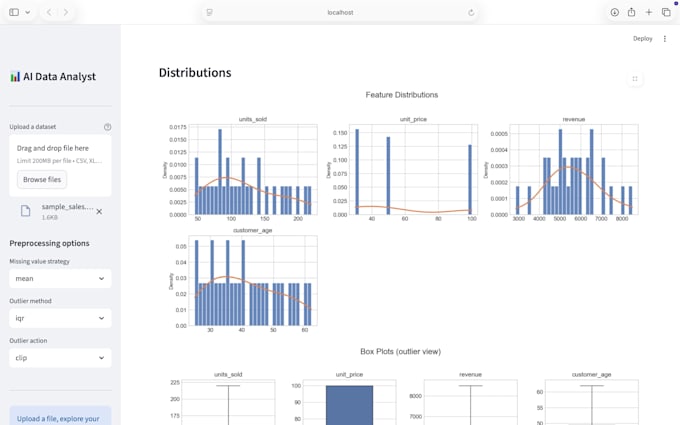Click the Deploy button
Screen dimensions: 680x425
pos(642,39)
